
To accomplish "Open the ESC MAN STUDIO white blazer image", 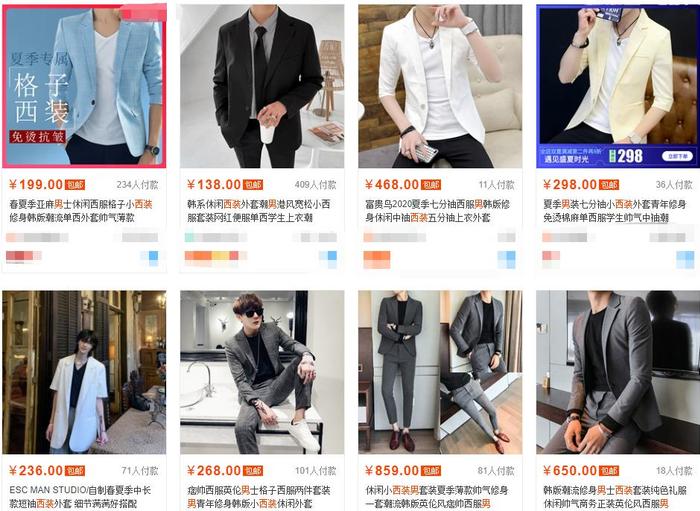I will (84, 372).
